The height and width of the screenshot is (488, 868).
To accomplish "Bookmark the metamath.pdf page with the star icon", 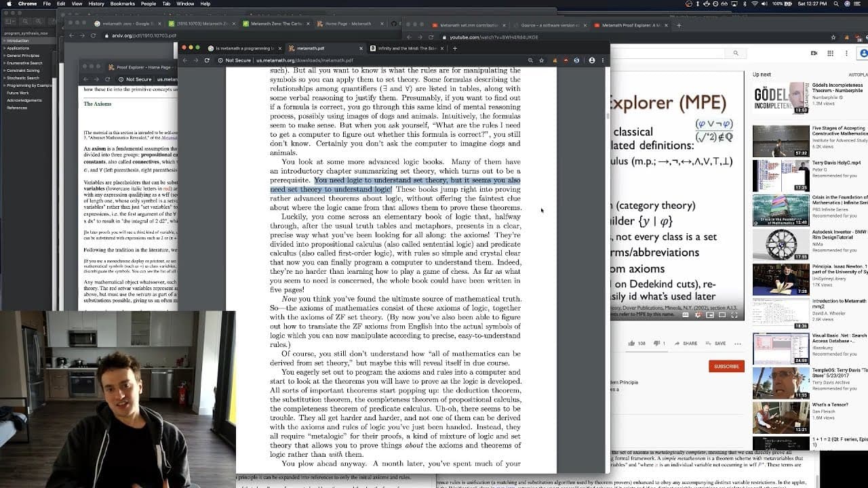I will [541, 60].
